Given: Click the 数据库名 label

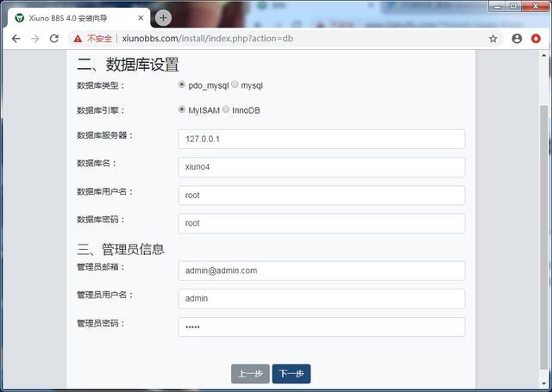Looking at the screenshot, I should 97,163.
